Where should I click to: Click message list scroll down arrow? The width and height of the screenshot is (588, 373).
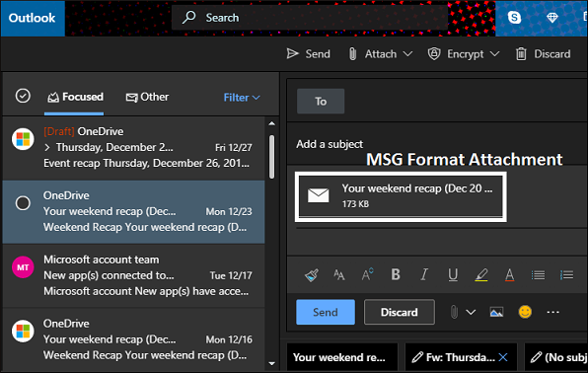coord(272,363)
